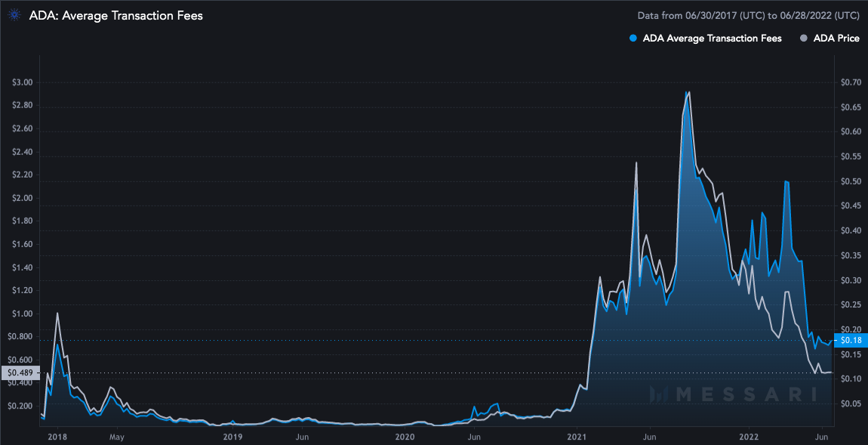
Task: Click the blue ADA Average Transaction Fees legend dot
Action: pyautogui.click(x=633, y=39)
